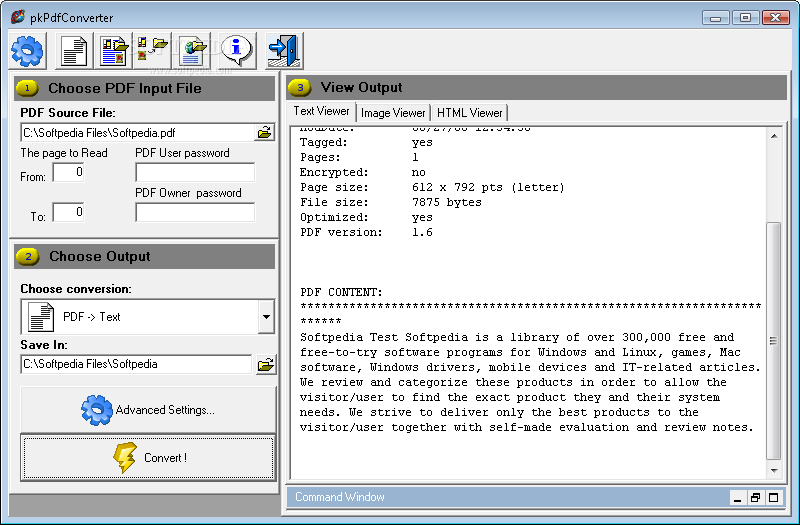
Task: Open settings via blue gear toolbar icon
Action: [x=28, y=51]
